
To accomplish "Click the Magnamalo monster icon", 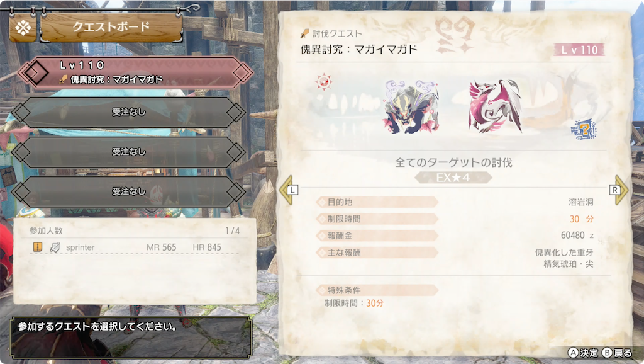I will 411,107.
